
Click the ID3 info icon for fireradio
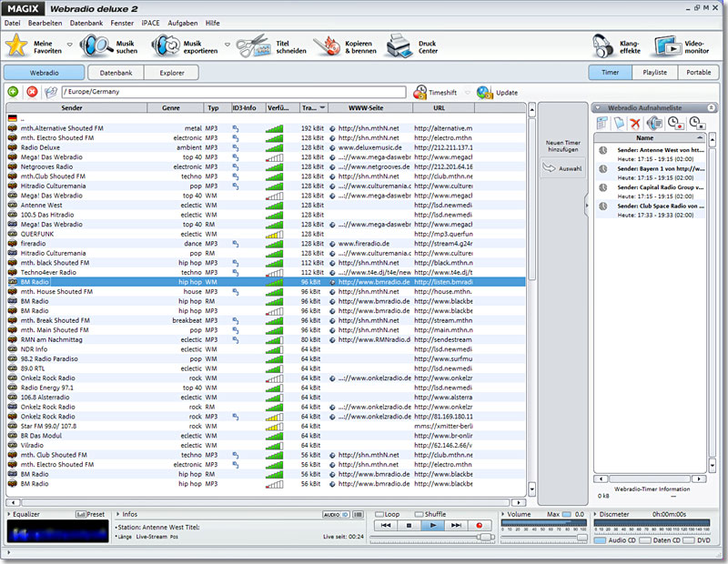pyautogui.click(x=236, y=244)
